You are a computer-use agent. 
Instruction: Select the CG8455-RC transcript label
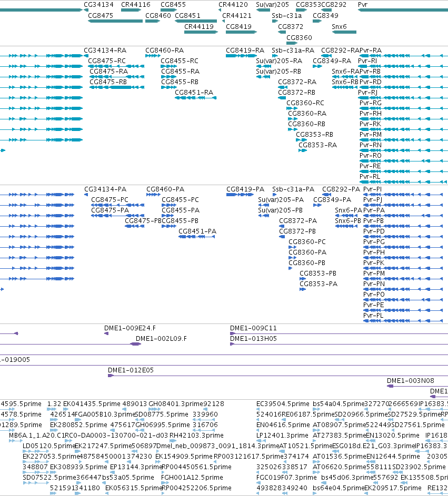pos(179,61)
